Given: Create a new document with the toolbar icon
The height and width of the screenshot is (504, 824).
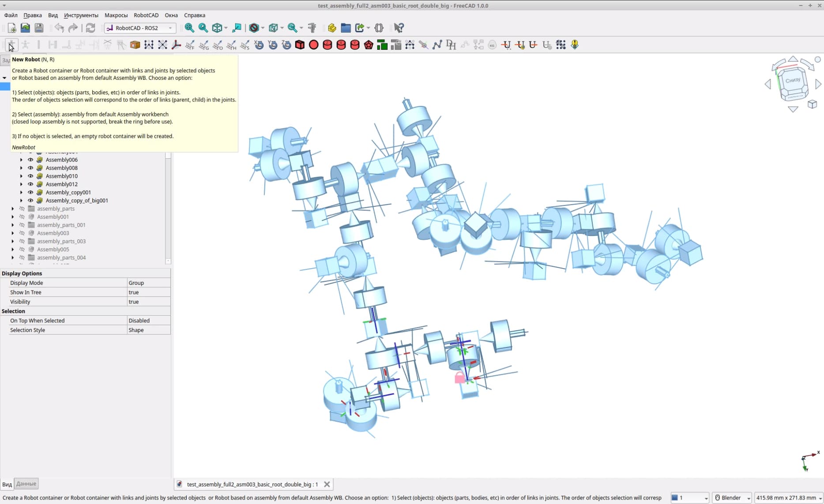Looking at the screenshot, I should click(12, 28).
